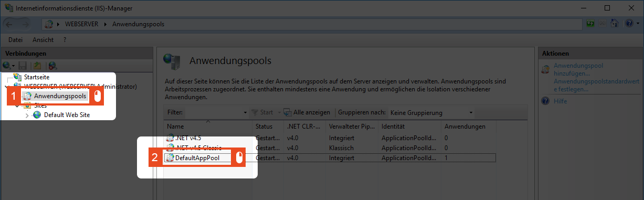Click the Anwendungspools page header icon

tap(171, 61)
